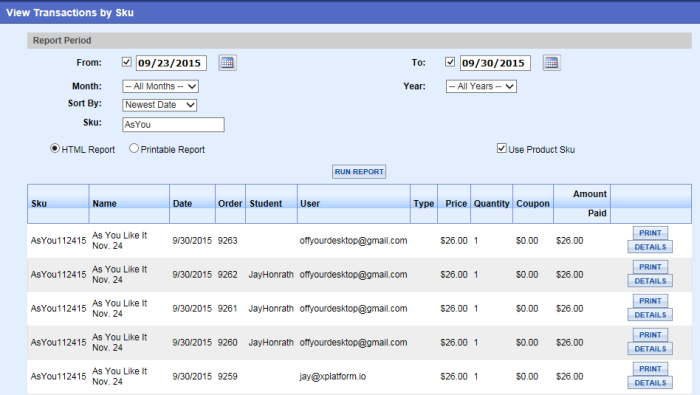
Task: Click the View Transactions by Sku title
Action: pyautogui.click(x=70, y=12)
